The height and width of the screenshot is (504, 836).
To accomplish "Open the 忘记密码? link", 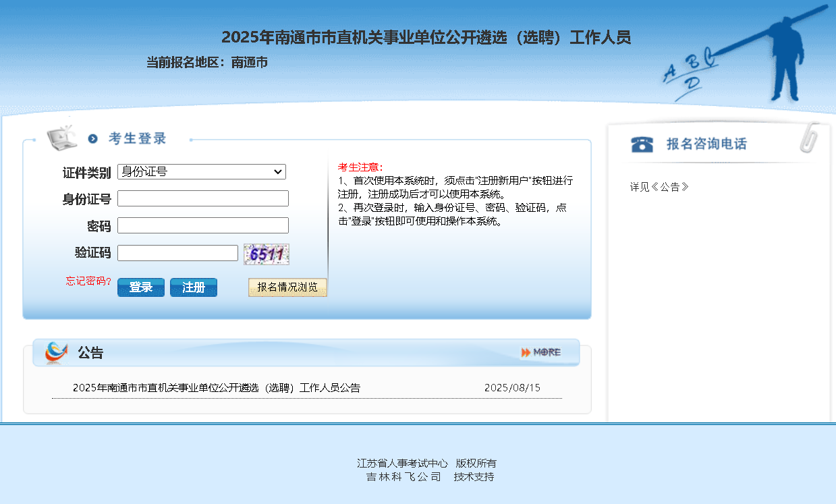I will point(88,281).
